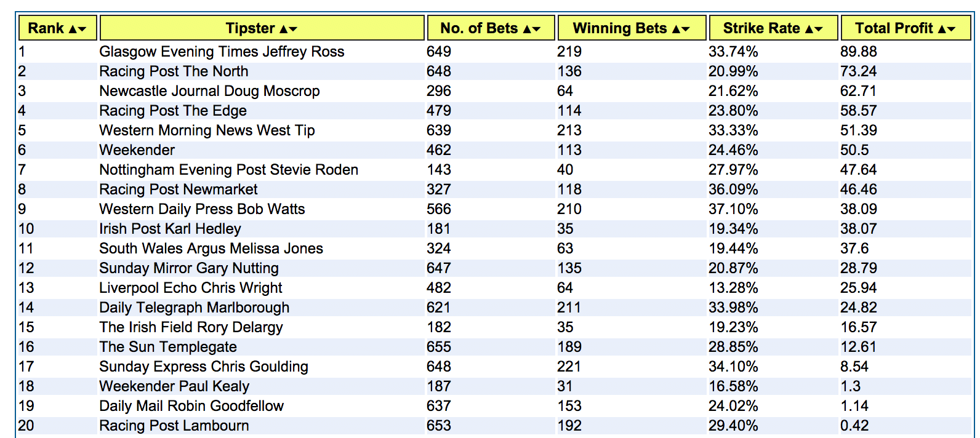Screen dimensions: 980x438
Task: Sort No. of Bets descending arrow
Action: pyautogui.click(x=536, y=29)
